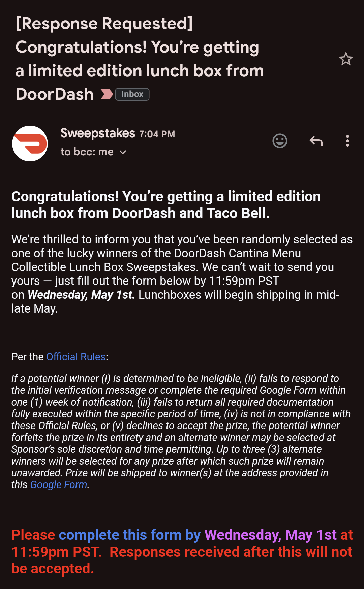Reply using the arrow icon
364x589 pixels.
316,141
